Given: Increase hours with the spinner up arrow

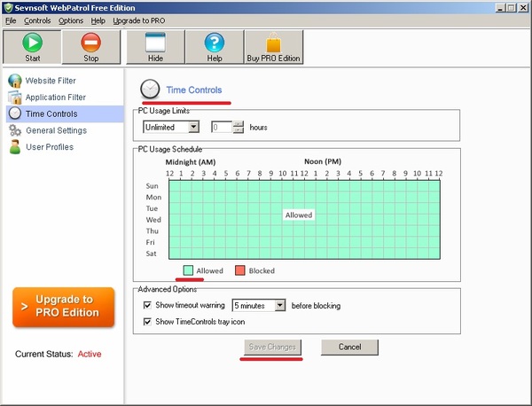Looking at the screenshot, I should click(238, 123).
